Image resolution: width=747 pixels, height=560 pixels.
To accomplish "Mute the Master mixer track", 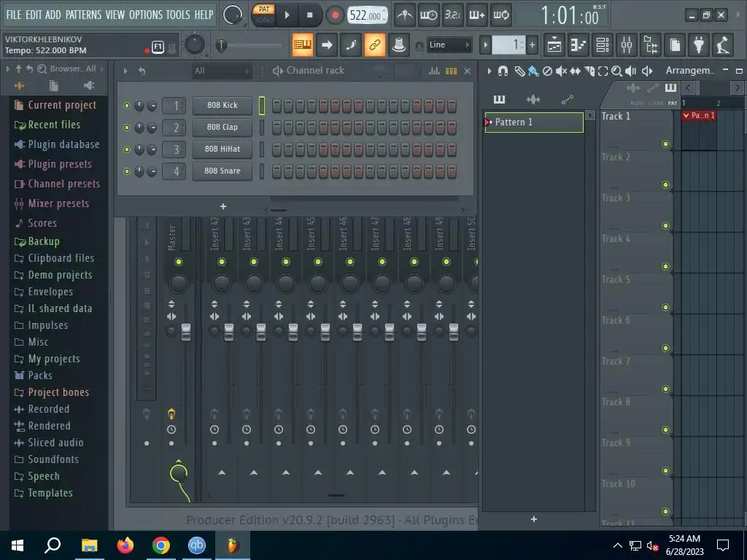I will pos(178,262).
